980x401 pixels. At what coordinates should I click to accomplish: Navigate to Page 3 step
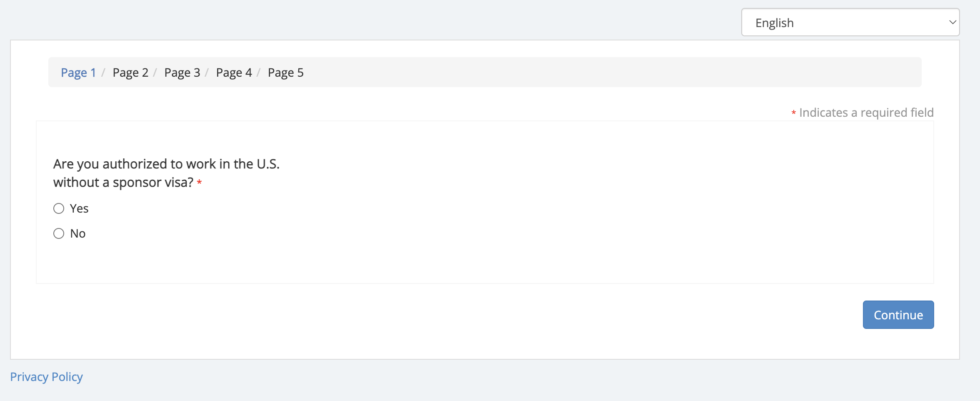click(x=182, y=73)
